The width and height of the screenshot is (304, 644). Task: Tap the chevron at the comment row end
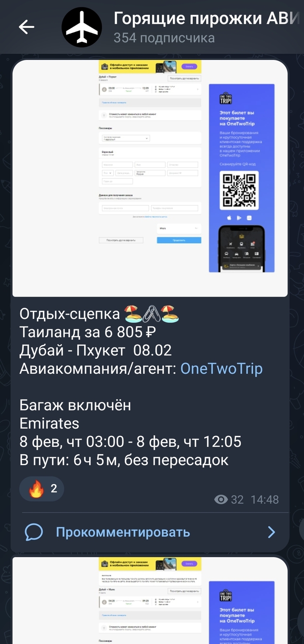point(271,532)
